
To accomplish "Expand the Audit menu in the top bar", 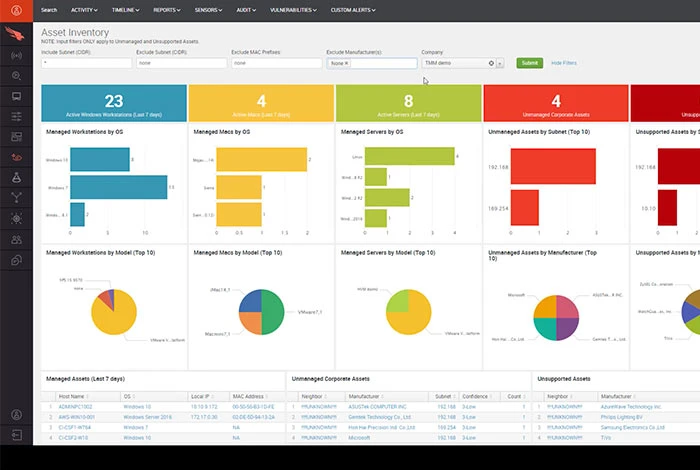I will [x=246, y=10].
